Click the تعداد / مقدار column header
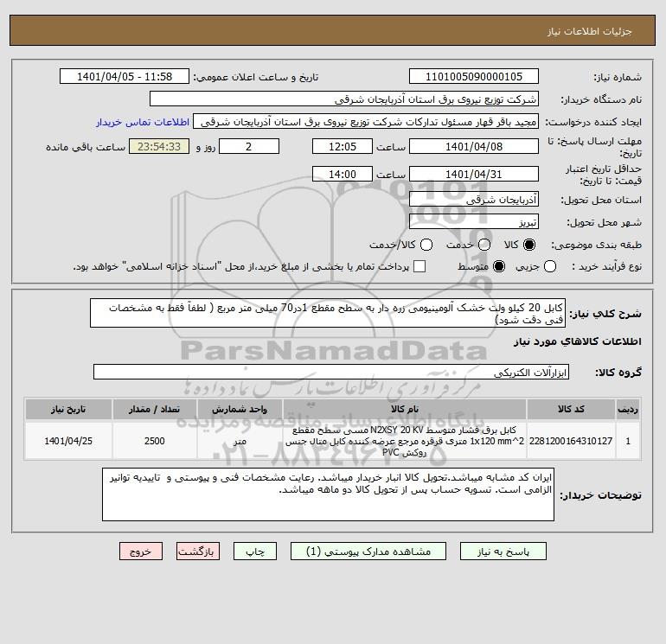 coord(154,409)
